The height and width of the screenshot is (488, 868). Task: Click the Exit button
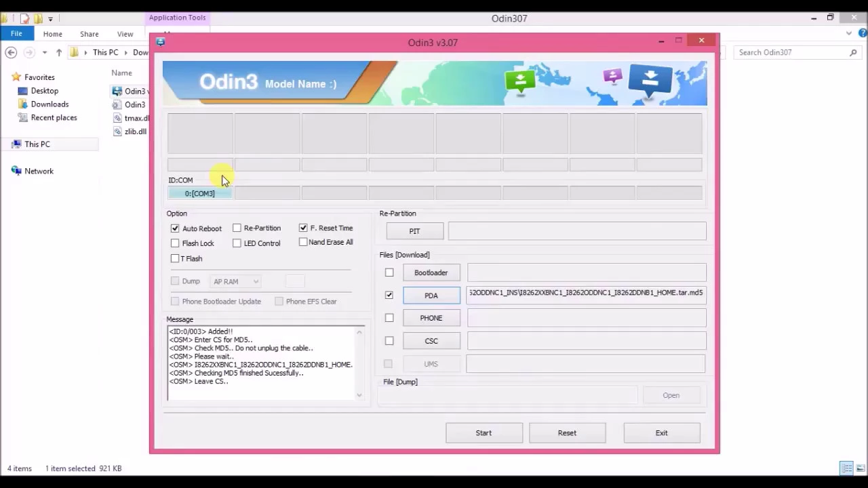(661, 433)
